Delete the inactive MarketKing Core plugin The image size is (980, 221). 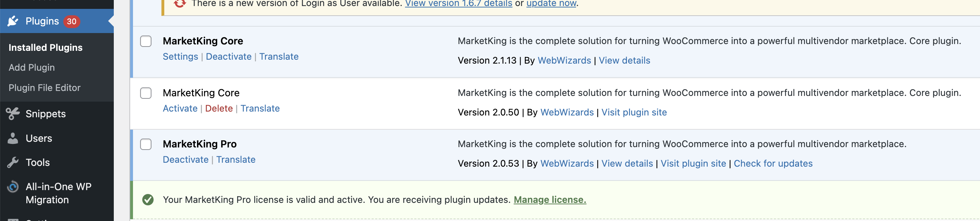click(x=219, y=109)
